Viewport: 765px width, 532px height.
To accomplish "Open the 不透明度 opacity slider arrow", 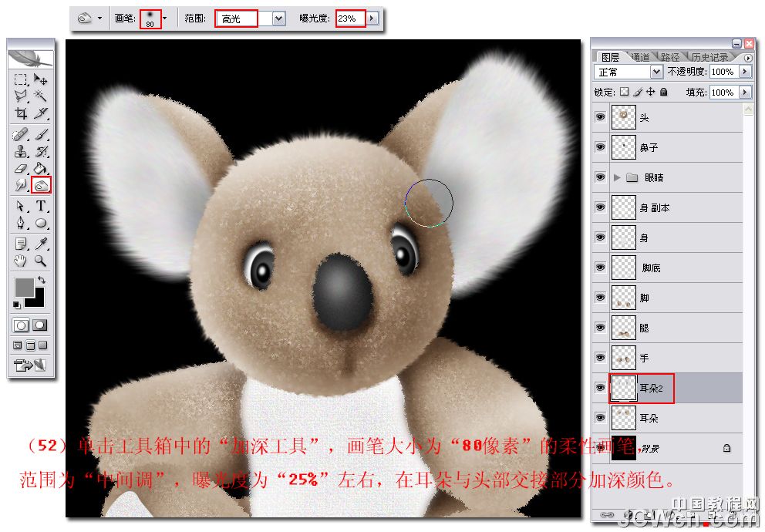I will (x=744, y=72).
